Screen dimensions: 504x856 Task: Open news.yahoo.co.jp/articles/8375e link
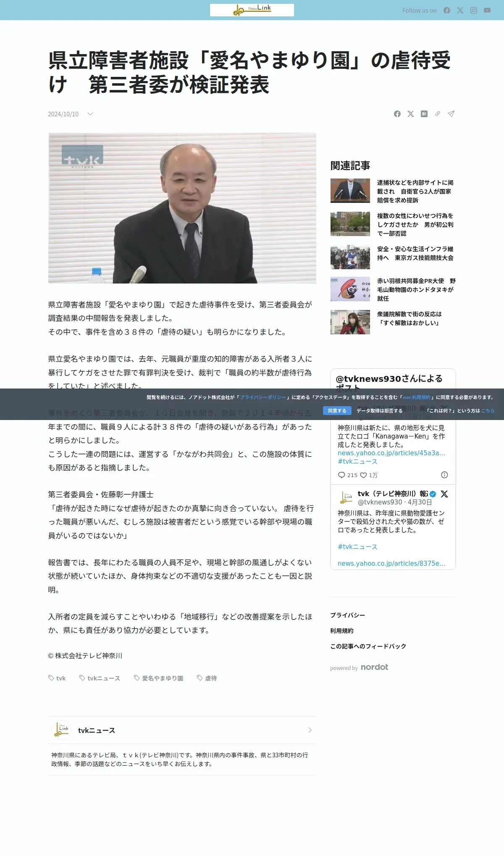391,564
